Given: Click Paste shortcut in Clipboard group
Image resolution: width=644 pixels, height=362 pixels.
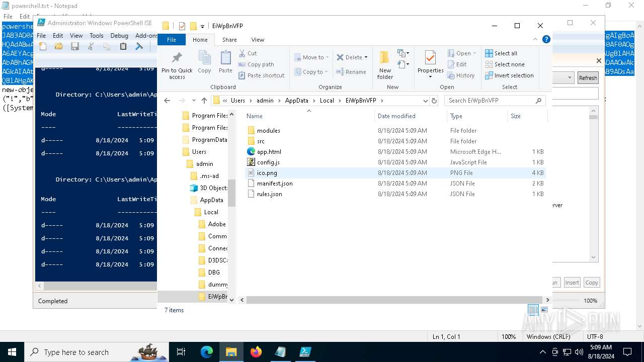Looking at the screenshot, I should 261,75.
